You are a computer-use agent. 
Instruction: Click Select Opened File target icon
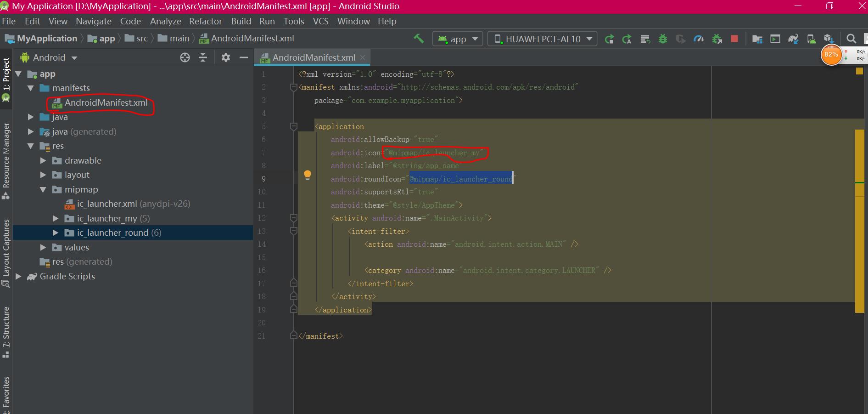[185, 57]
